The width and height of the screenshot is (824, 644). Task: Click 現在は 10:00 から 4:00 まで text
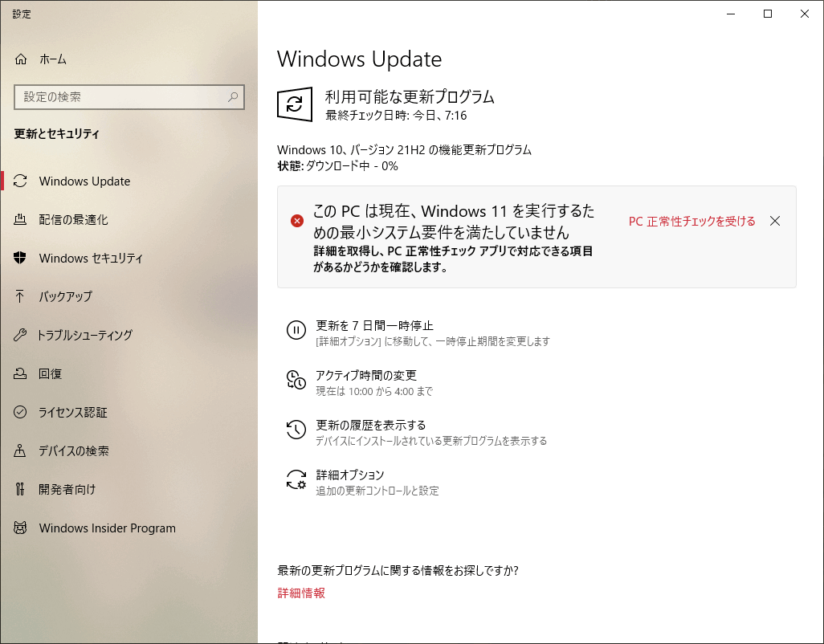point(374,391)
